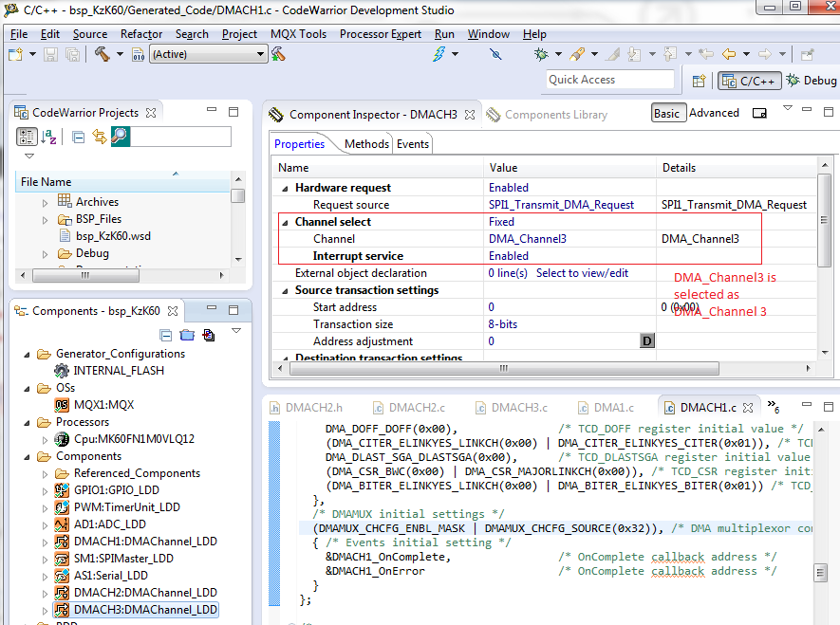
Task: Expand the Cpu:MK60FN1M0VLQ12 tree node
Action: (45, 439)
